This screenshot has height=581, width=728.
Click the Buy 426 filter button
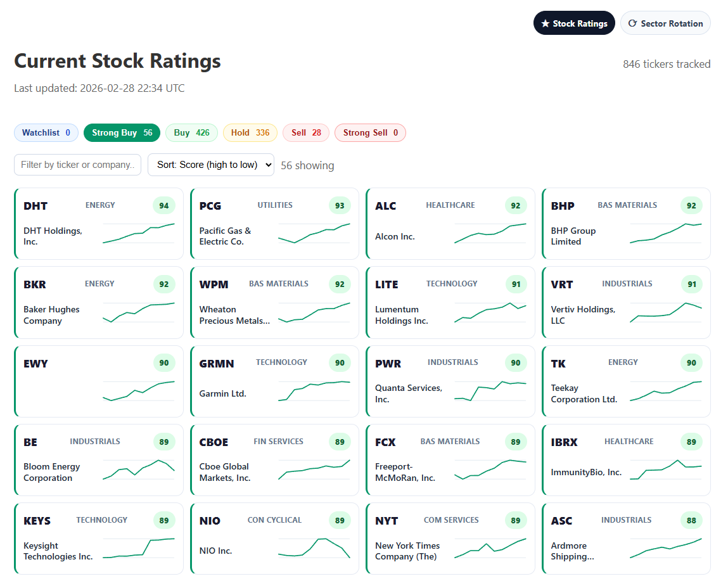pos(191,132)
